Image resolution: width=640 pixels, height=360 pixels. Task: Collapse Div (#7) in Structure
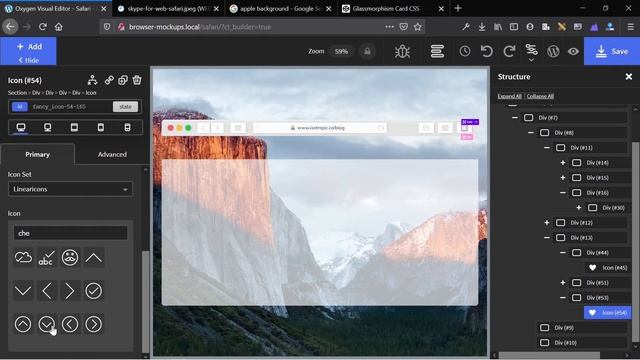[515, 118]
